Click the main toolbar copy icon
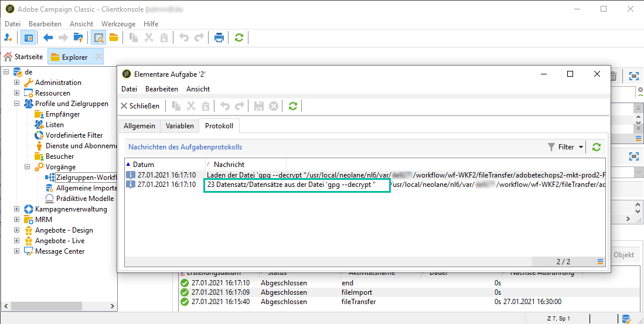Image resolution: width=644 pixels, height=324 pixels. tap(134, 37)
